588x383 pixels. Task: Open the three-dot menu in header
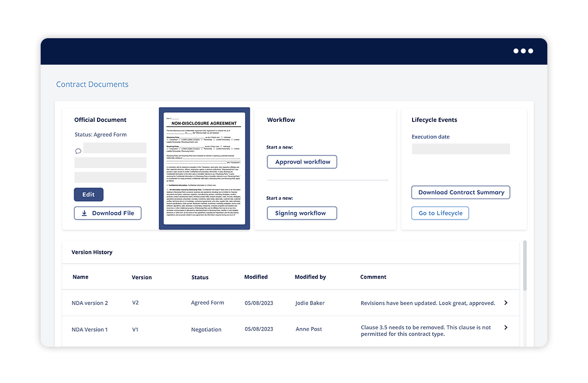pos(523,51)
